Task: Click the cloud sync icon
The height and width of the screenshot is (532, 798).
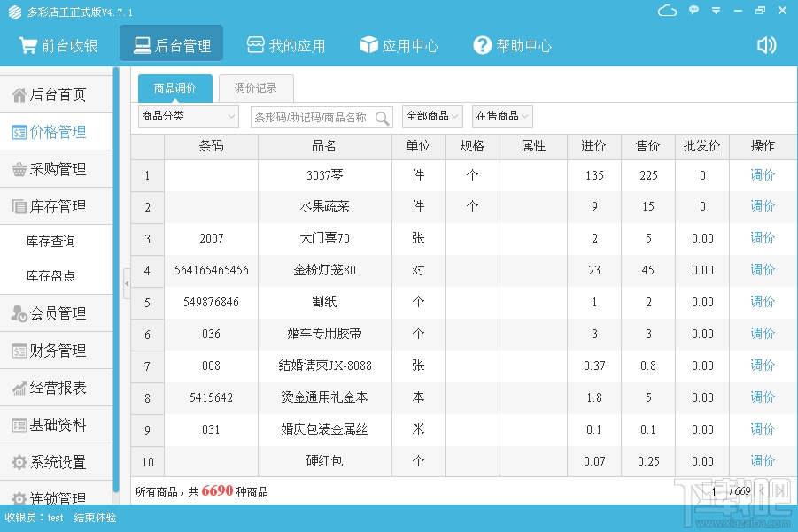Action: pyautogui.click(x=667, y=12)
